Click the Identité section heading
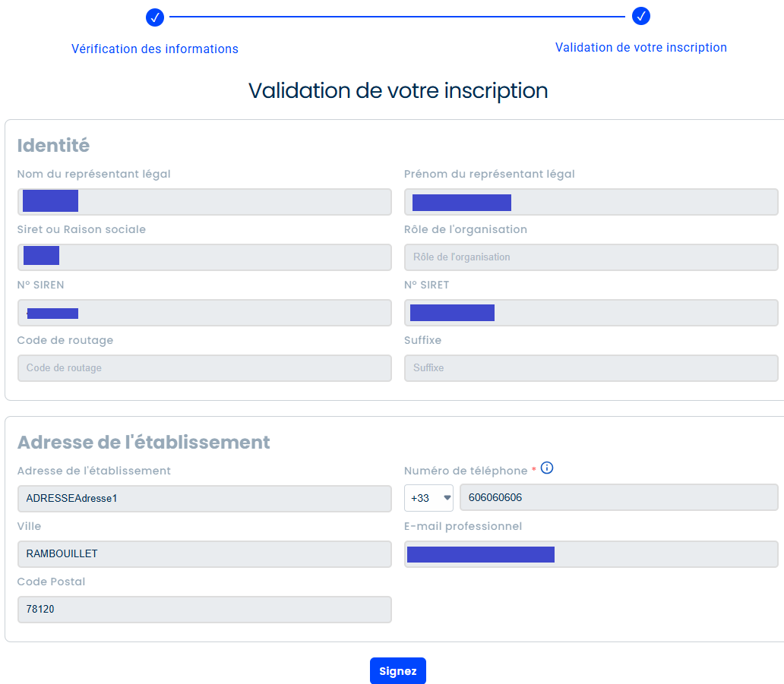The height and width of the screenshot is (684, 784). tap(53, 146)
